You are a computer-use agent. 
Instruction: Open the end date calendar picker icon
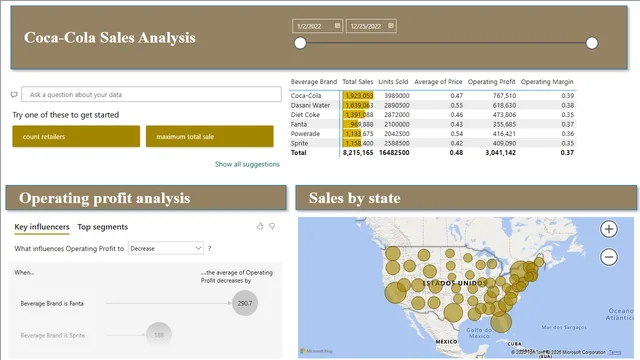[x=391, y=26]
